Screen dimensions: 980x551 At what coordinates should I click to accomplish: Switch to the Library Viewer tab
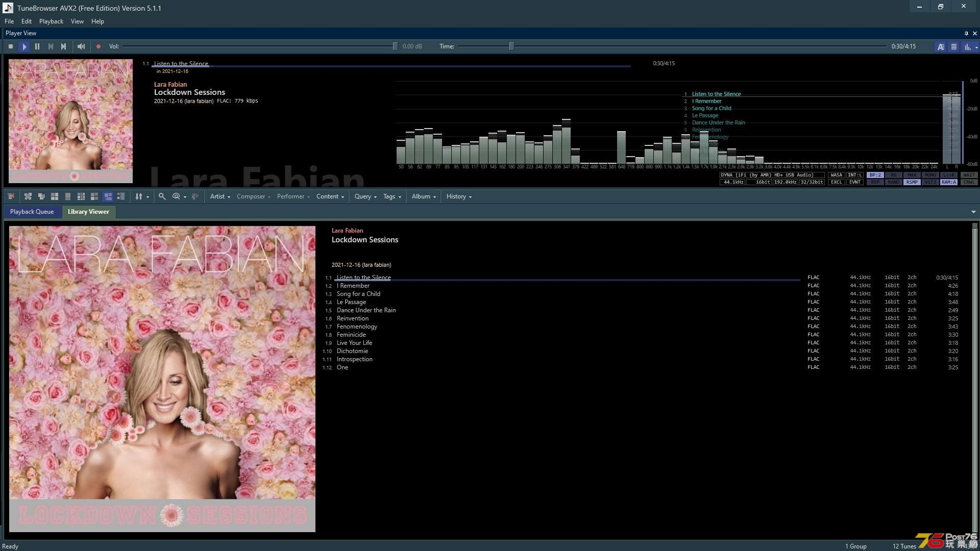88,212
